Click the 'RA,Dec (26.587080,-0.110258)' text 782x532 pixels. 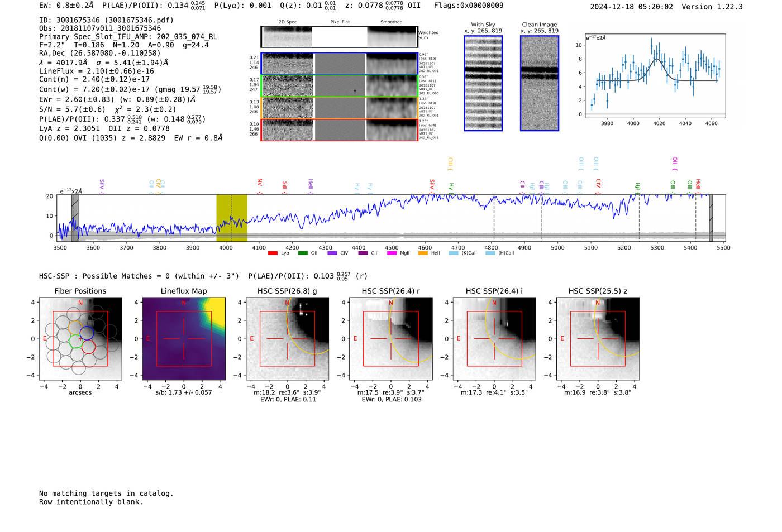[100, 54]
